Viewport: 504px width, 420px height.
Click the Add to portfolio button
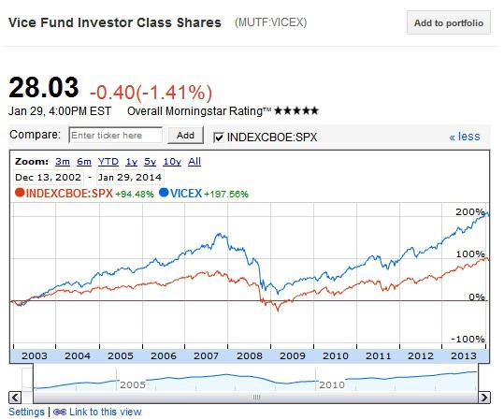(449, 22)
